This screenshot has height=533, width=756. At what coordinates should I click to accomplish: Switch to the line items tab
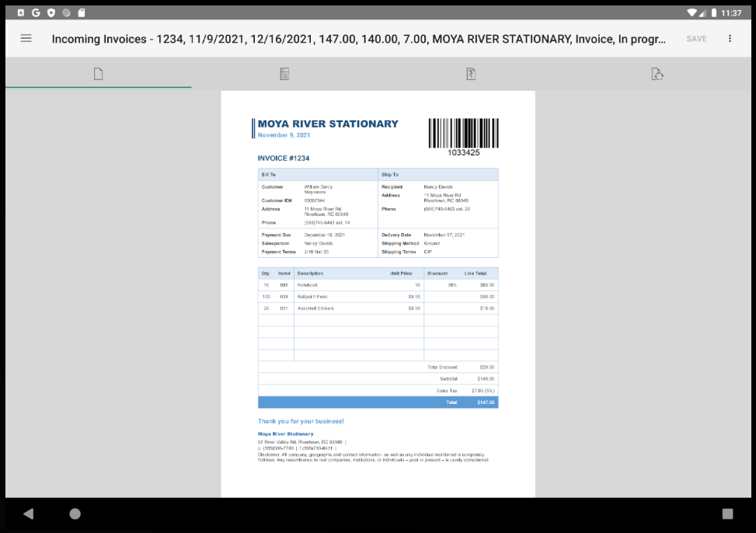point(284,73)
